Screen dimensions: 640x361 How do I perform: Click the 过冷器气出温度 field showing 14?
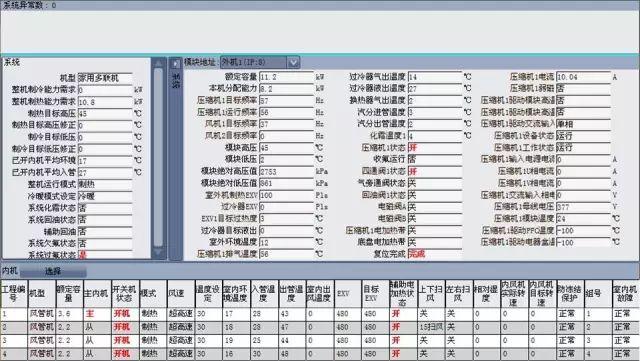435,77
